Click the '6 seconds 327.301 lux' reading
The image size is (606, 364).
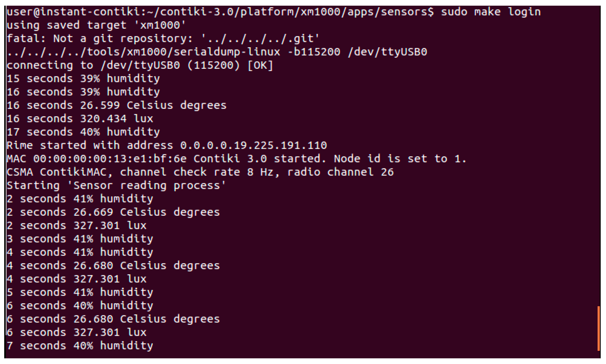click(x=76, y=332)
